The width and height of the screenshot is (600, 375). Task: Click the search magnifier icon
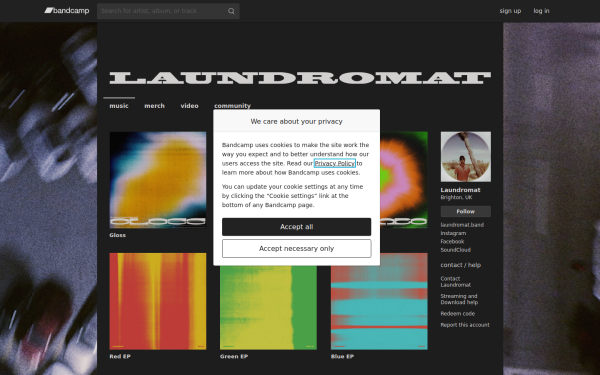pyautogui.click(x=231, y=11)
